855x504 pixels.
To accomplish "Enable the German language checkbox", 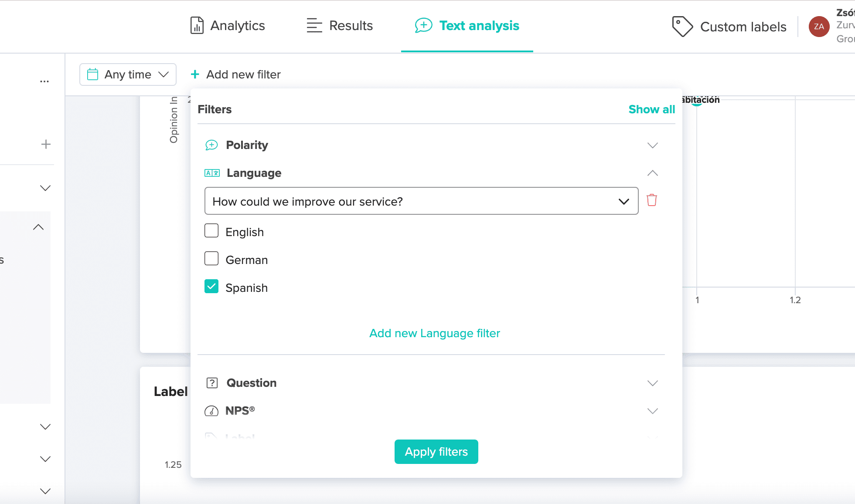I will click(211, 259).
